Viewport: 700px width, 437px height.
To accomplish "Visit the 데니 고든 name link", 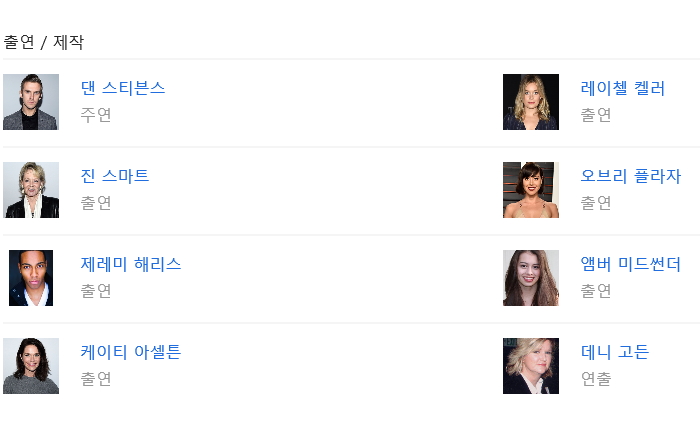I will 615,352.
